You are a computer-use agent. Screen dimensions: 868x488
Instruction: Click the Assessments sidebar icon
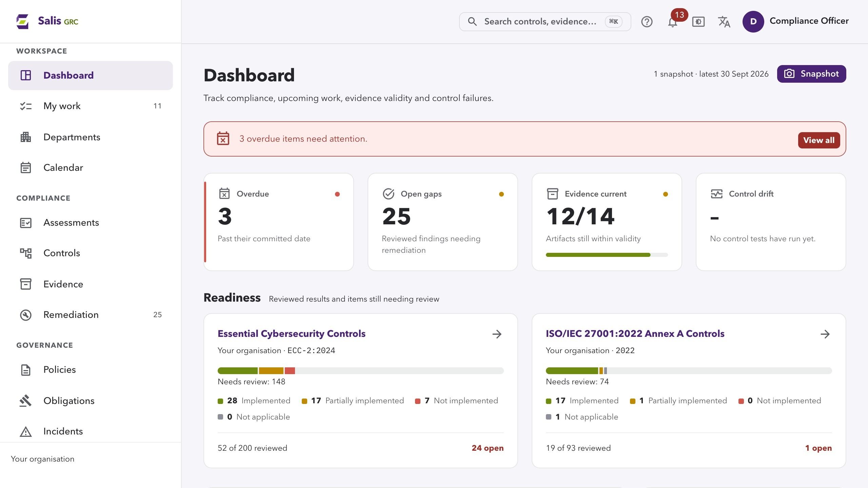[26, 223]
